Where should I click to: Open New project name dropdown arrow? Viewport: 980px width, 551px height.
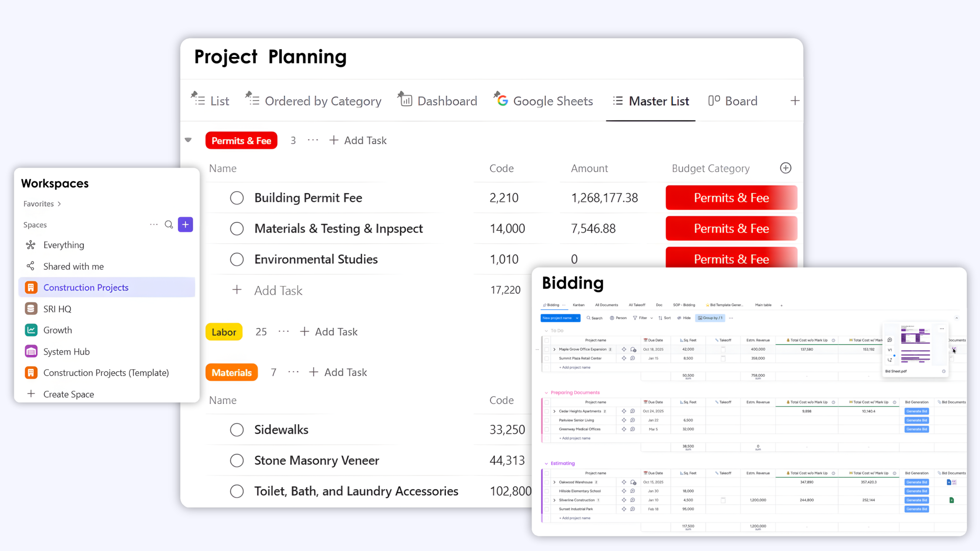pos(577,318)
